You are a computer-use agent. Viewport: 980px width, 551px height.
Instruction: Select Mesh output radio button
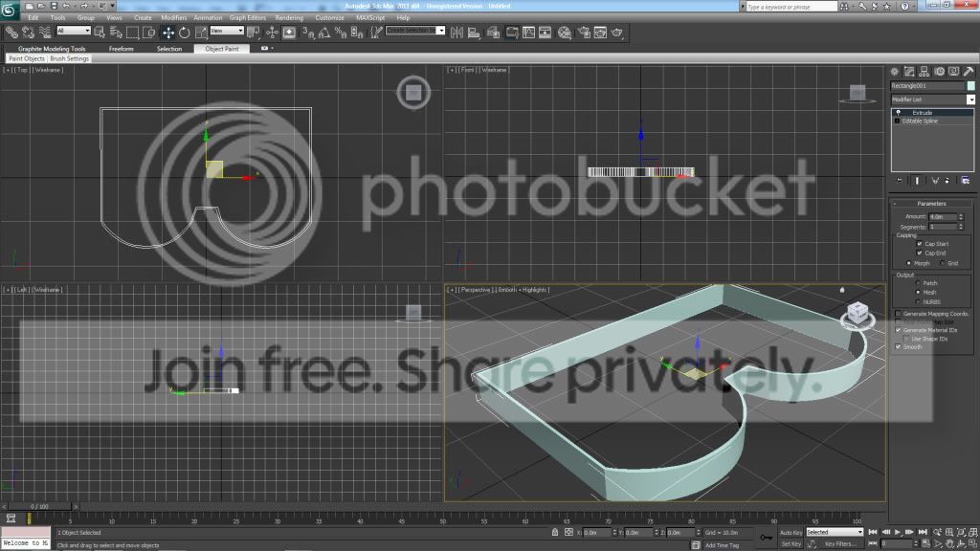(918, 293)
